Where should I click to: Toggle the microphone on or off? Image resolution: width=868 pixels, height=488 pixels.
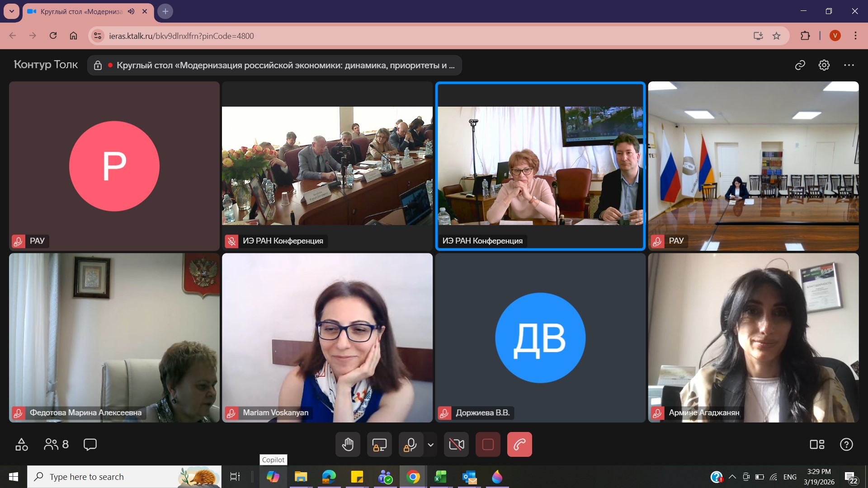coord(410,445)
